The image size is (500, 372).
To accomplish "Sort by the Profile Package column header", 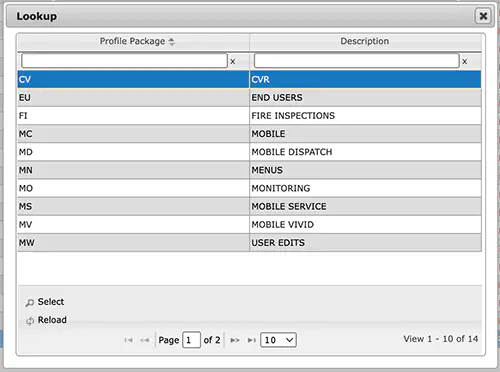I will pyautogui.click(x=133, y=41).
